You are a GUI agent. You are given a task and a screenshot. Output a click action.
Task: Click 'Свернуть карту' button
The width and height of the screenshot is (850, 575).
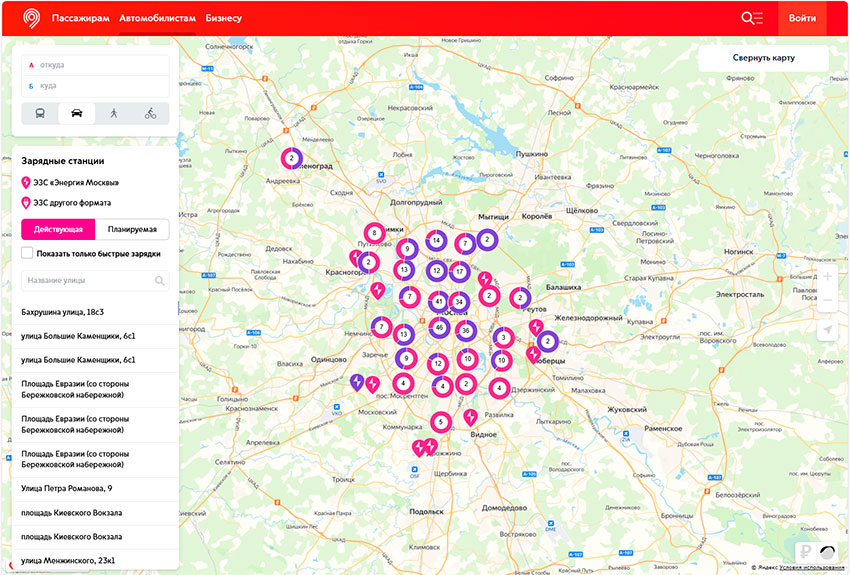coord(763,58)
